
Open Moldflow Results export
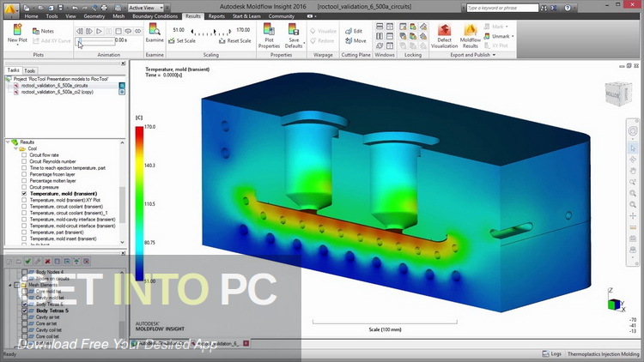[471, 36]
